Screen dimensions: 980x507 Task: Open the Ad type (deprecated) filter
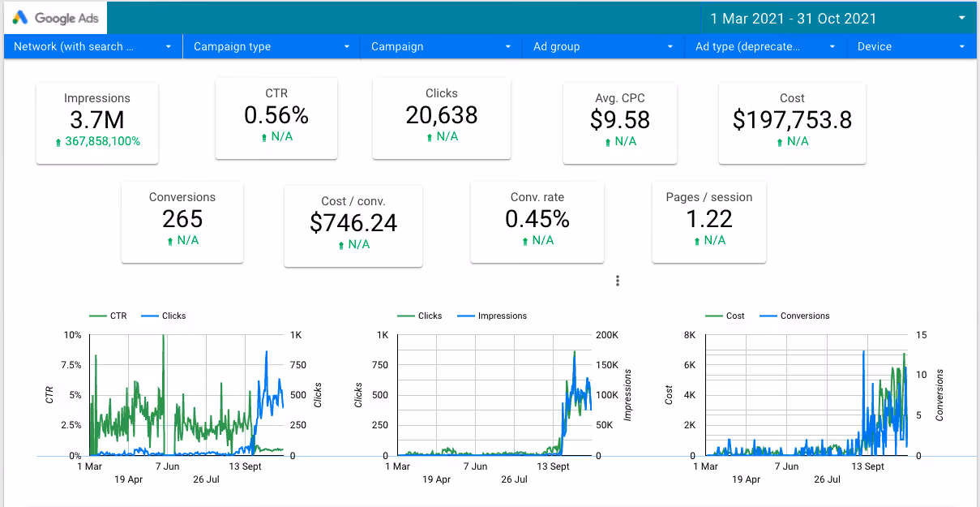766,46
